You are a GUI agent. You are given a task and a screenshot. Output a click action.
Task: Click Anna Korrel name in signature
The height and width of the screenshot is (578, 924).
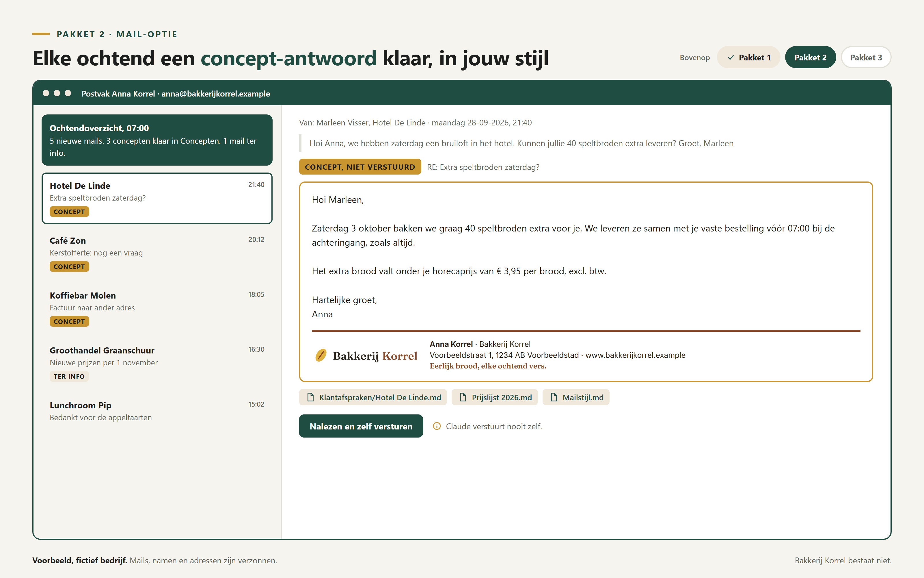pyautogui.click(x=451, y=344)
